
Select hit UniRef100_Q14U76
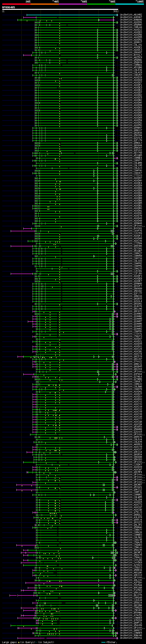[x=131, y=306]
